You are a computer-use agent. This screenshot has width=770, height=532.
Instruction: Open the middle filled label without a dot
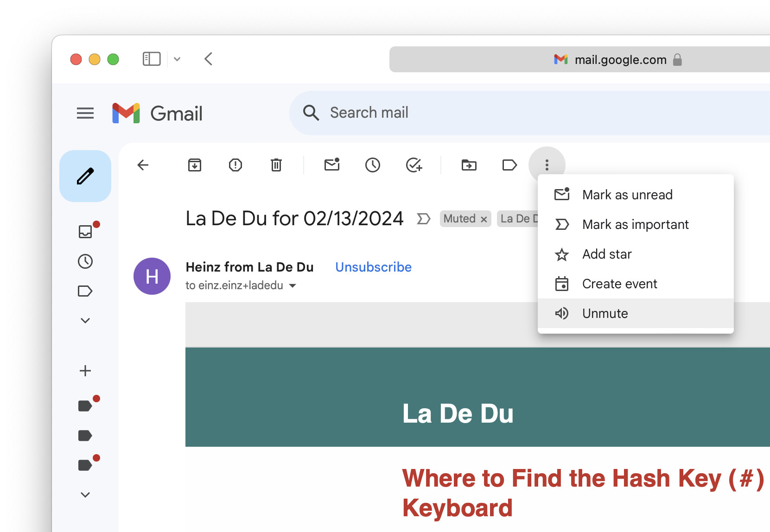(x=85, y=436)
